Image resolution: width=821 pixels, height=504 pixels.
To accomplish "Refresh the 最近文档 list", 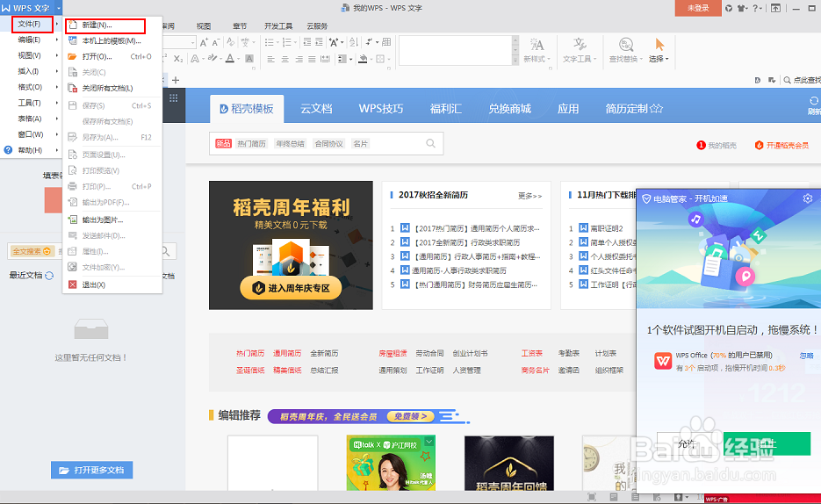I will [x=49, y=276].
